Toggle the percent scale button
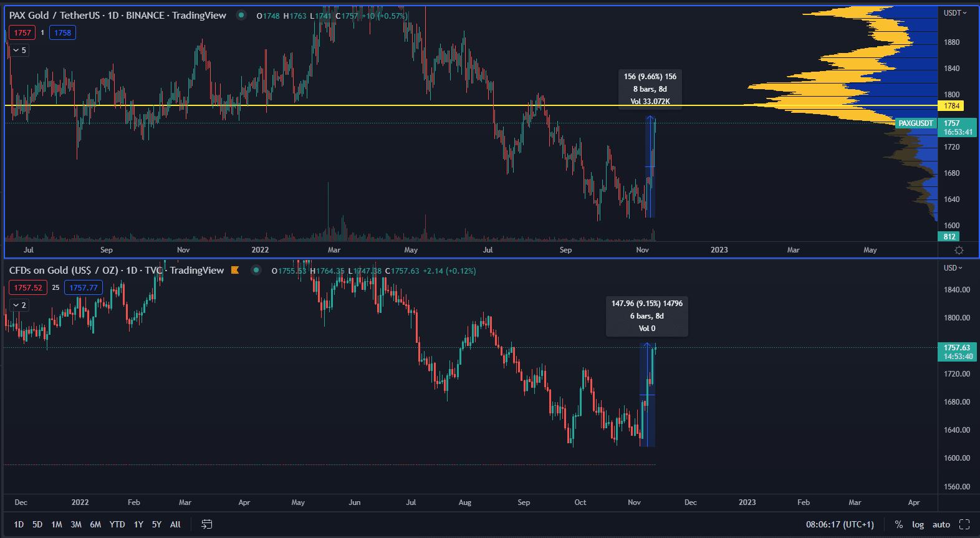The image size is (980, 538). click(x=899, y=524)
